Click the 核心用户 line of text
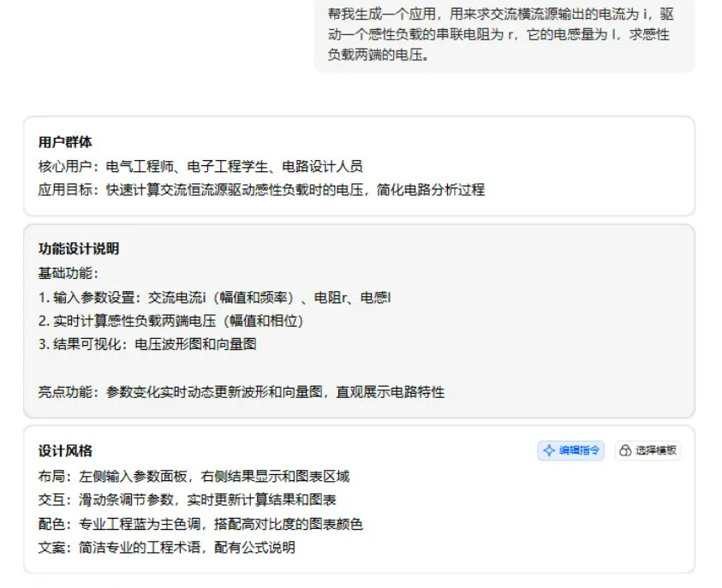The height and width of the screenshot is (588, 722). pos(200,166)
